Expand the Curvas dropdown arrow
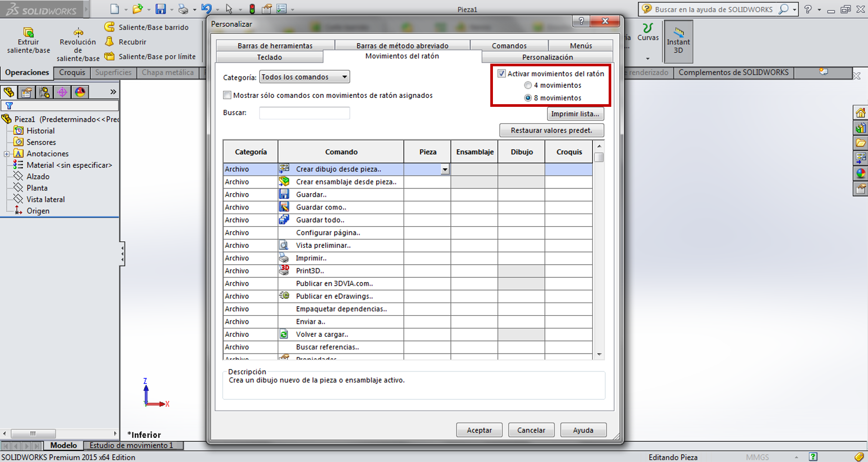 tap(648, 58)
